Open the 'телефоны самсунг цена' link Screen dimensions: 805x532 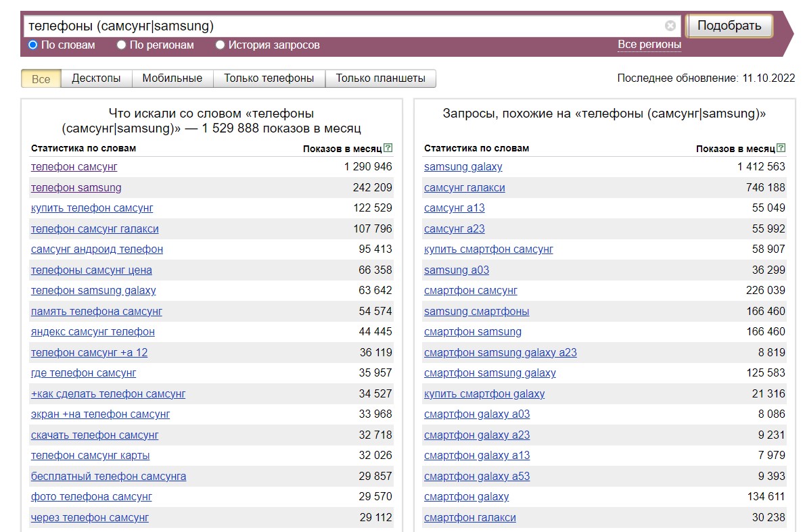coord(91,270)
